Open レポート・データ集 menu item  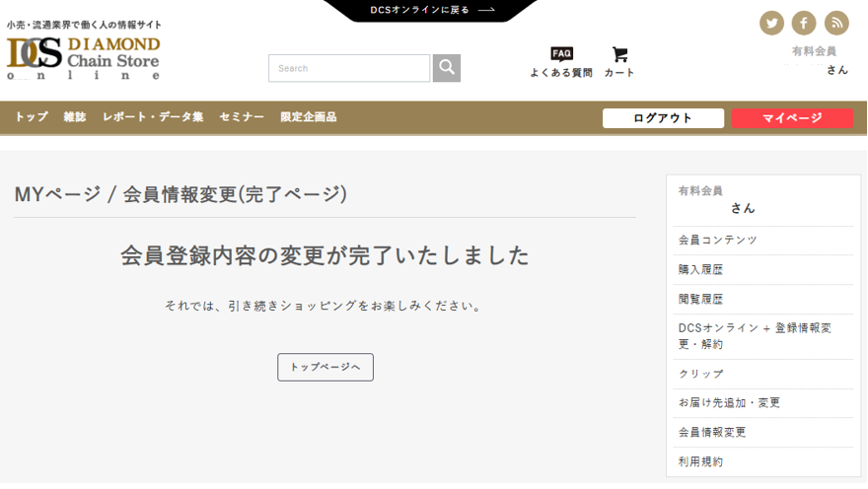coord(153,117)
